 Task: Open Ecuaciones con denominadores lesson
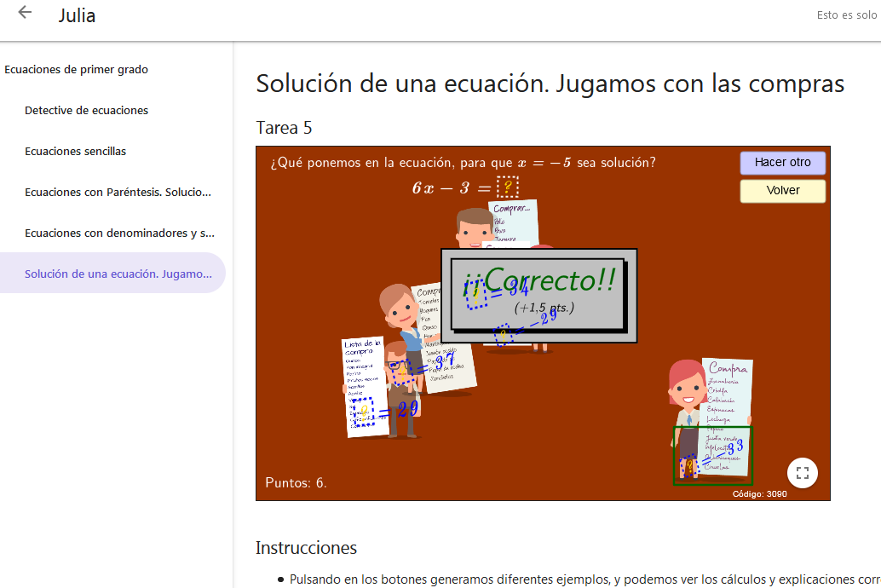[x=119, y=233]
